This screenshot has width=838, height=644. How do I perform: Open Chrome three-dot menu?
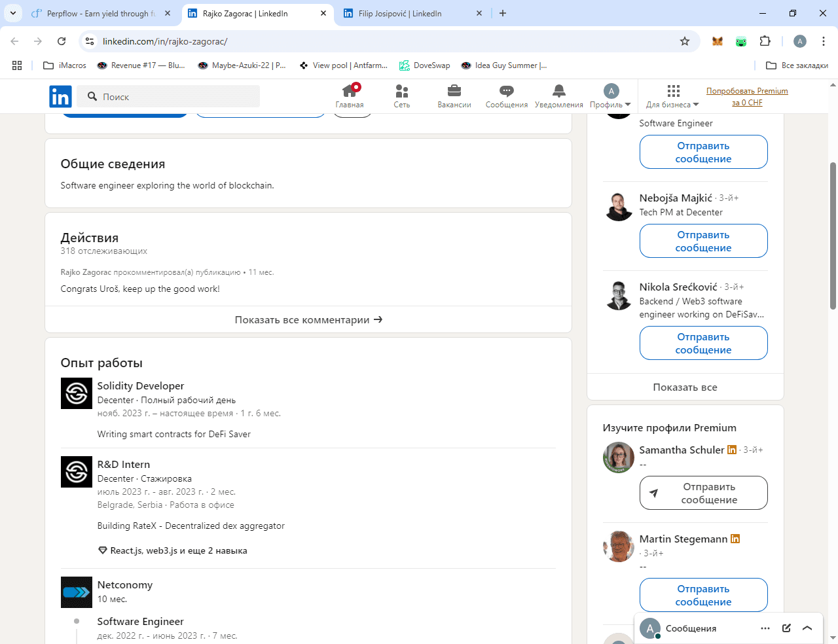click(x=824, y=41)
